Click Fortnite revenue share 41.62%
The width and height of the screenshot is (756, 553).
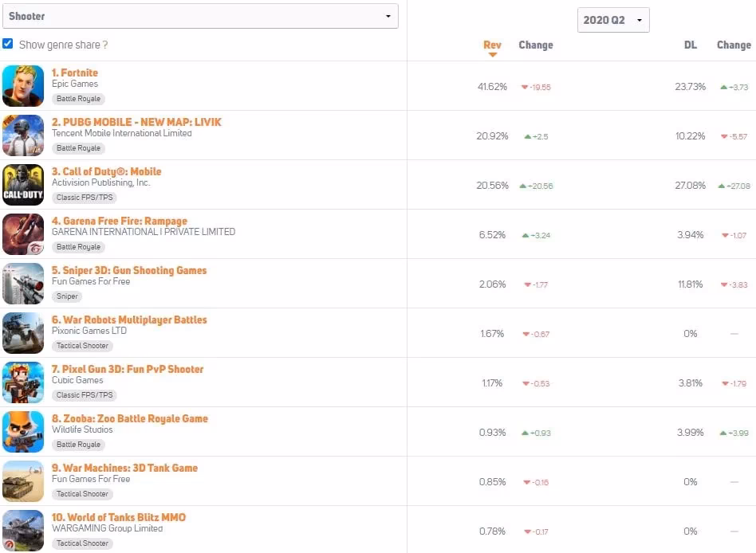tap(492, 87)
